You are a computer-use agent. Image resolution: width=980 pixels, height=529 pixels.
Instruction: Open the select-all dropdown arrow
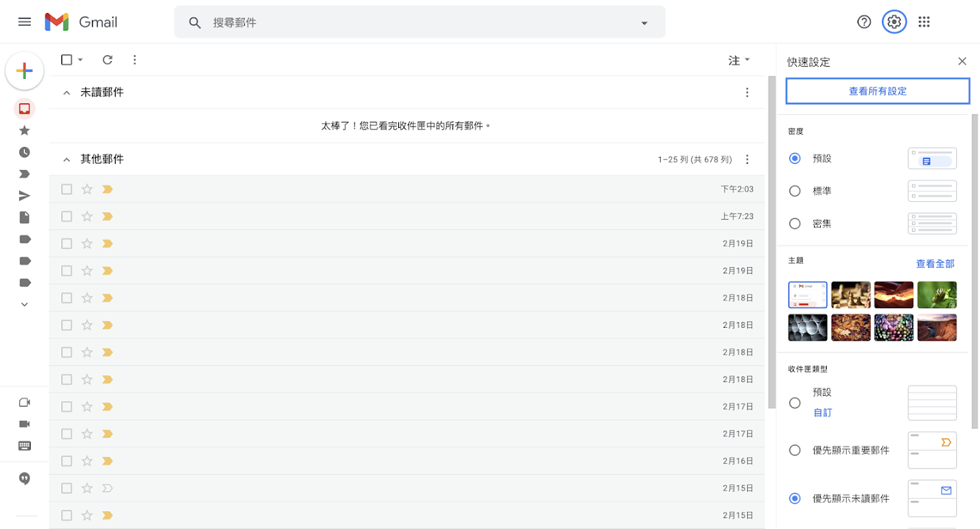pos(80,60)
